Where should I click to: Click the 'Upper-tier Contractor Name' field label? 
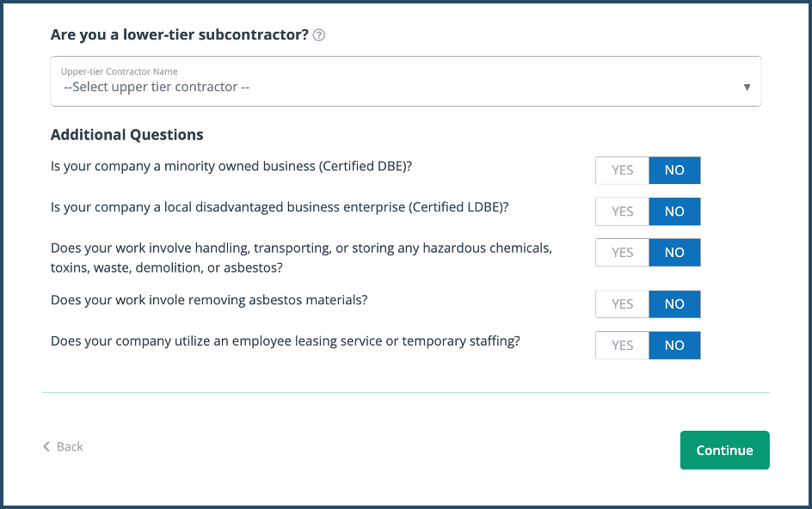click(x=119, y=71)
